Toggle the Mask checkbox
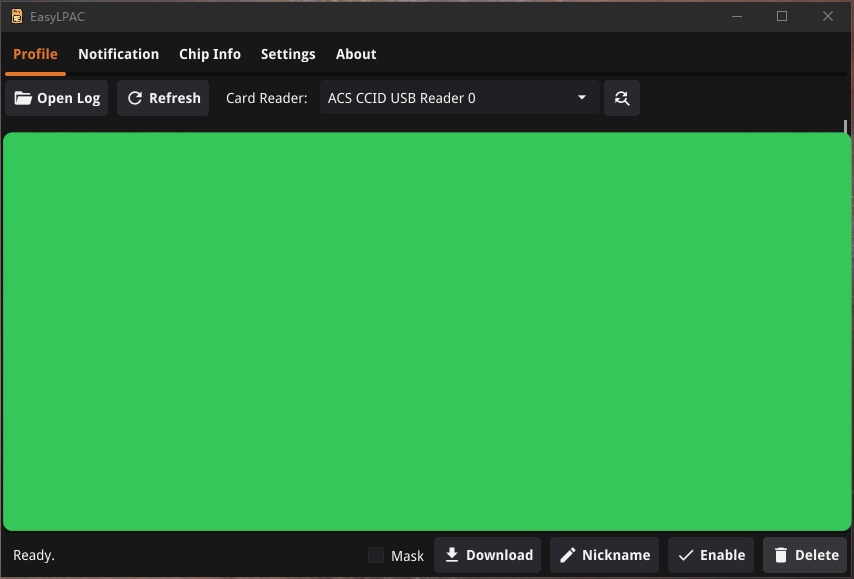The image size is (854, 579). [376, 555]
